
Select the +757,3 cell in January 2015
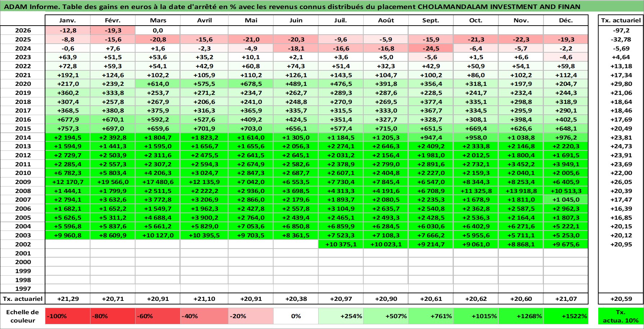point(68,128)
